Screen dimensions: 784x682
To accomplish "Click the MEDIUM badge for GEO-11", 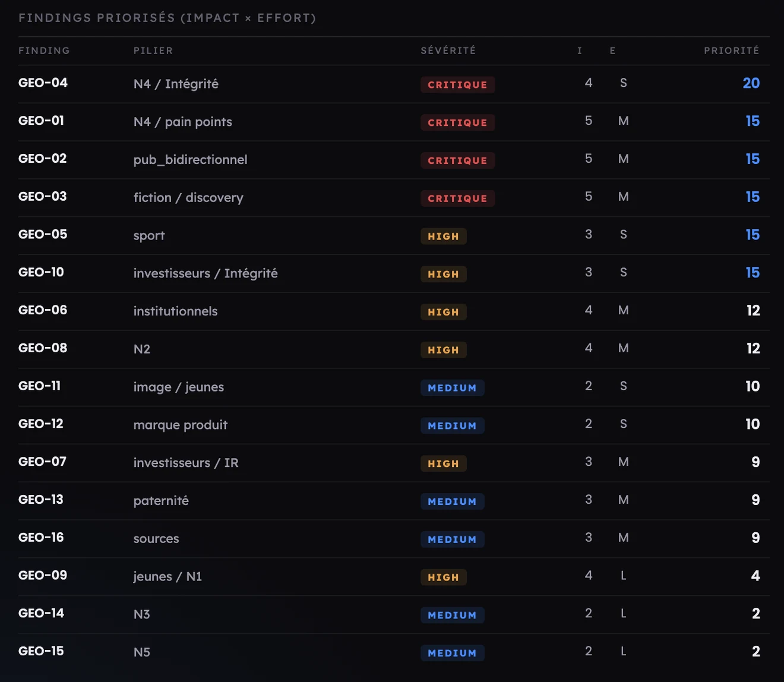I will click(452, 388).
